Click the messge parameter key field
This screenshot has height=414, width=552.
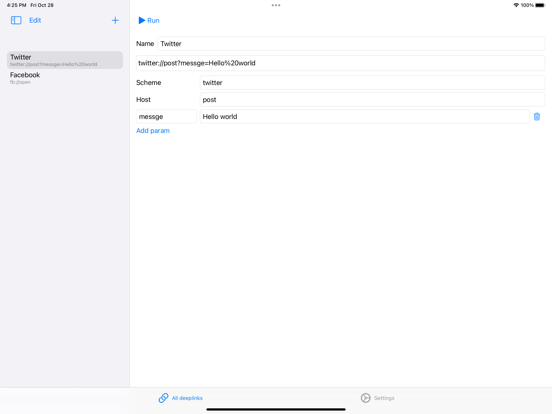166,117
